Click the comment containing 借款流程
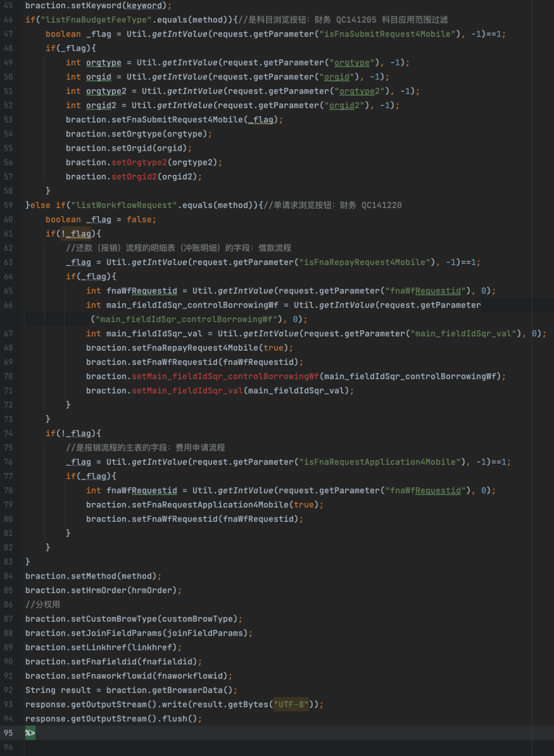The image size is (554, 756). tap(179, 248)
